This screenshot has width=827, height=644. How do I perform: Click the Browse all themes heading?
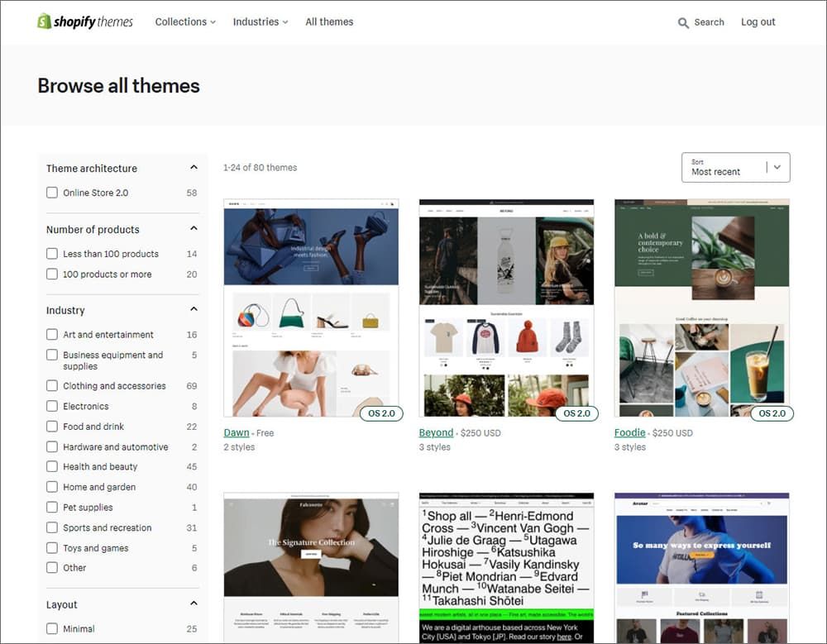[118, 85]
